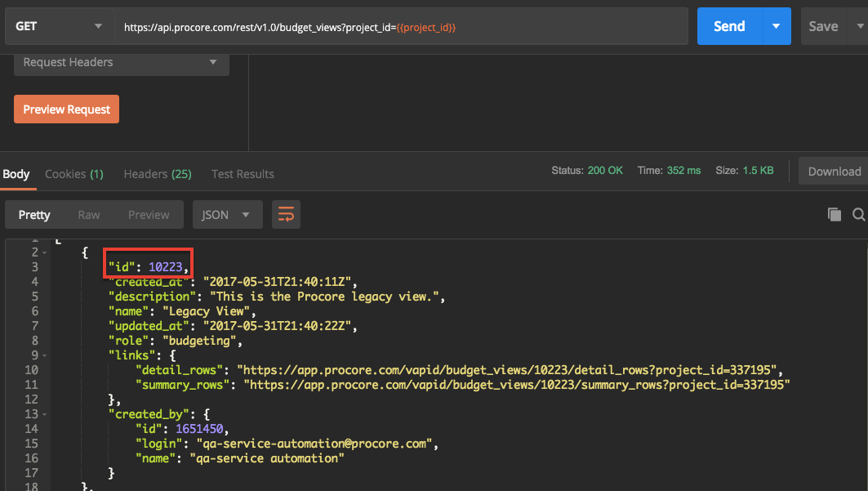This screenshot has height=491, width=868.
Task: Click the created_by id 1651450 value
Action: (199, 429)
